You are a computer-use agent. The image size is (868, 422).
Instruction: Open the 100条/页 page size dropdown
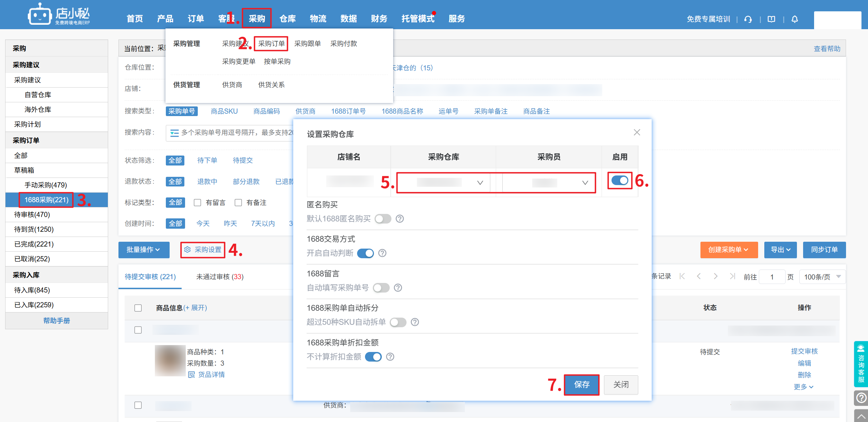point(822,277)
